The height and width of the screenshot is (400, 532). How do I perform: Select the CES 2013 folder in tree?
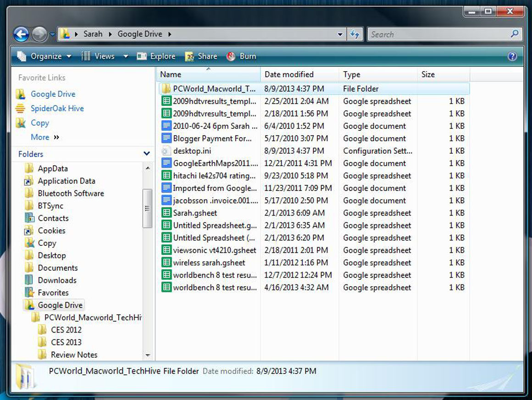[66, 342]
